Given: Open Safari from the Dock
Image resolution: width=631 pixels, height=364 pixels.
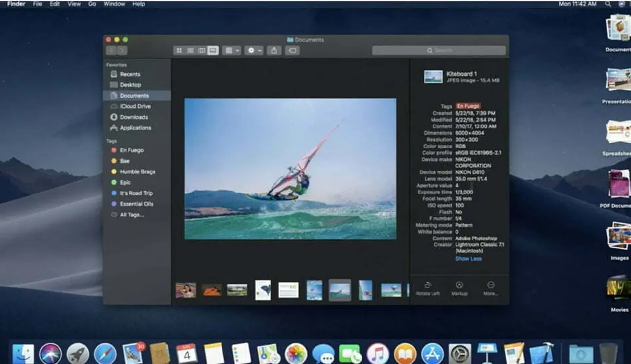Looking at the screenshot, I should coord(105,354).
